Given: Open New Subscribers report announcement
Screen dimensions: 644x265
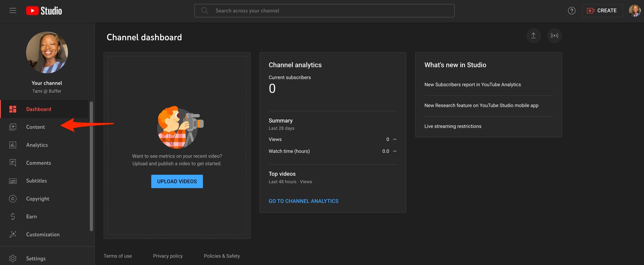Looking at the screenshot, I should pyautogui.click(x=472, y=84).
